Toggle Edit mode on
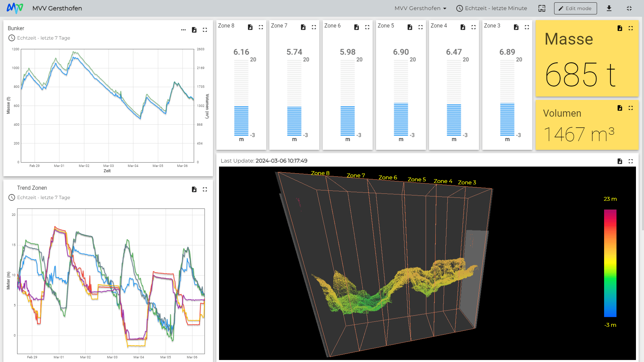644x362 pixels. click(575, 8)
